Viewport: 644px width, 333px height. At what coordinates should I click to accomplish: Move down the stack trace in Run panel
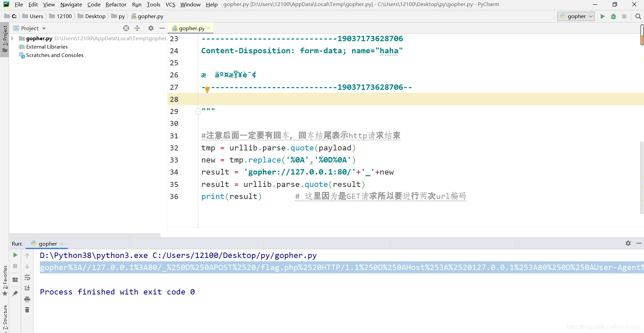click(x=27, y=266)
